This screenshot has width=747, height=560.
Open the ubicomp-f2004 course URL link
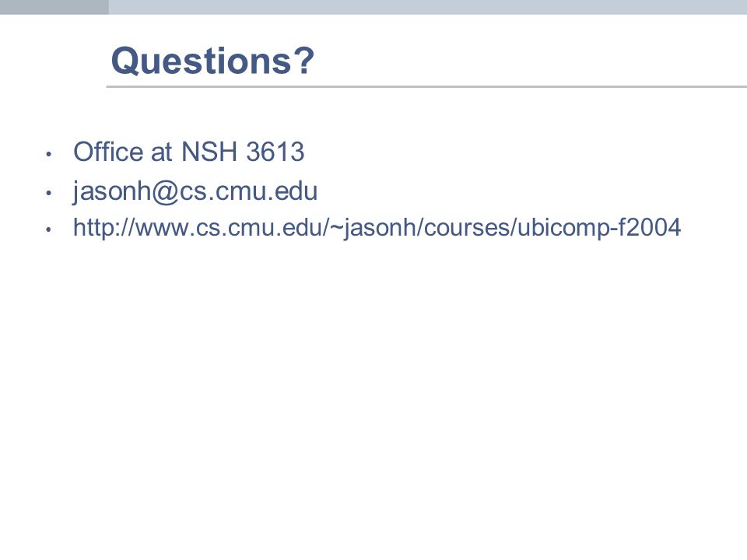377,228
